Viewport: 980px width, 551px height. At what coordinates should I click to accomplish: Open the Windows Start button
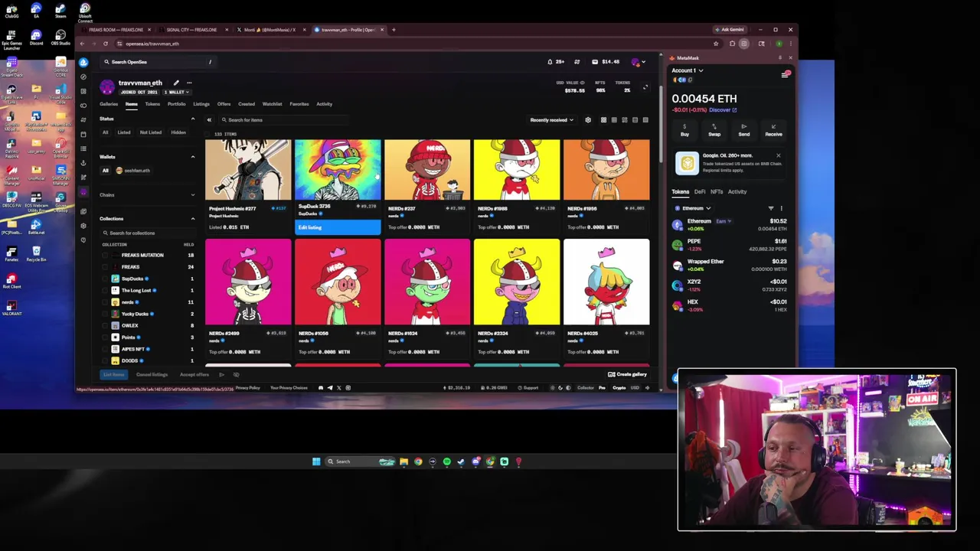[316, 461]
